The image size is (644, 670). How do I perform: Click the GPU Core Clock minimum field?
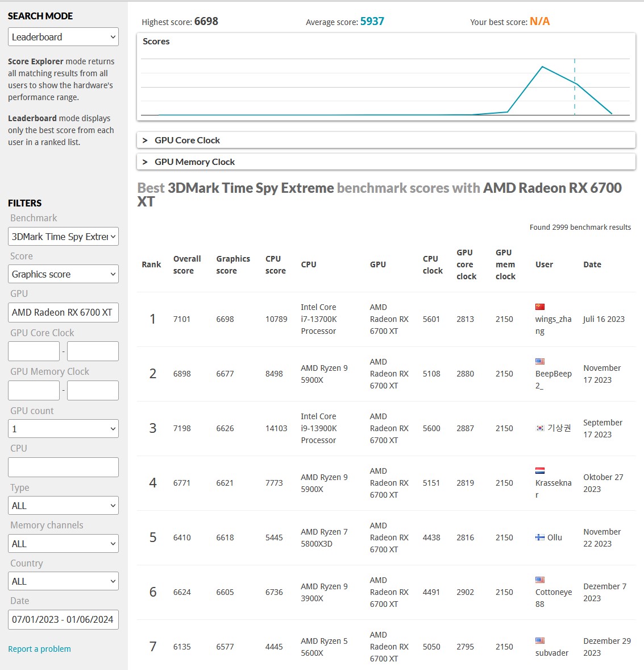tap(34, 351)
